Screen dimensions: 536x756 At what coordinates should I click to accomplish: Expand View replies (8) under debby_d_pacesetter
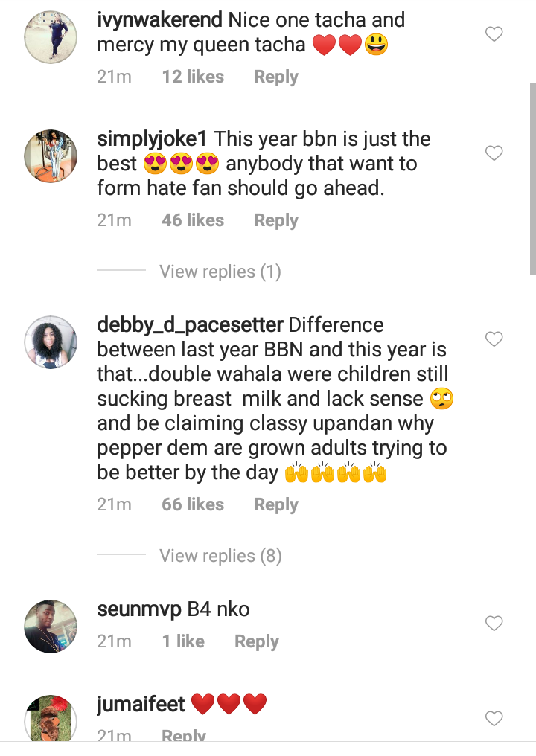point(220,556)
